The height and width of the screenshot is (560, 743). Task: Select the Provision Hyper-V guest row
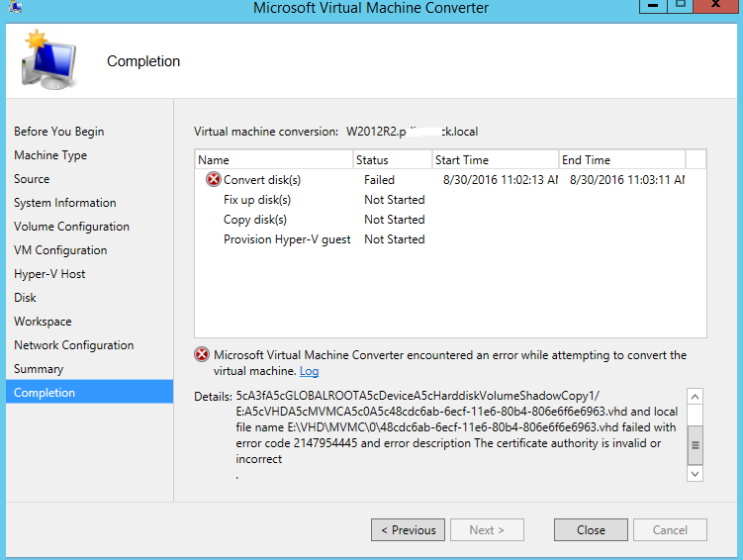coord(450,239)
